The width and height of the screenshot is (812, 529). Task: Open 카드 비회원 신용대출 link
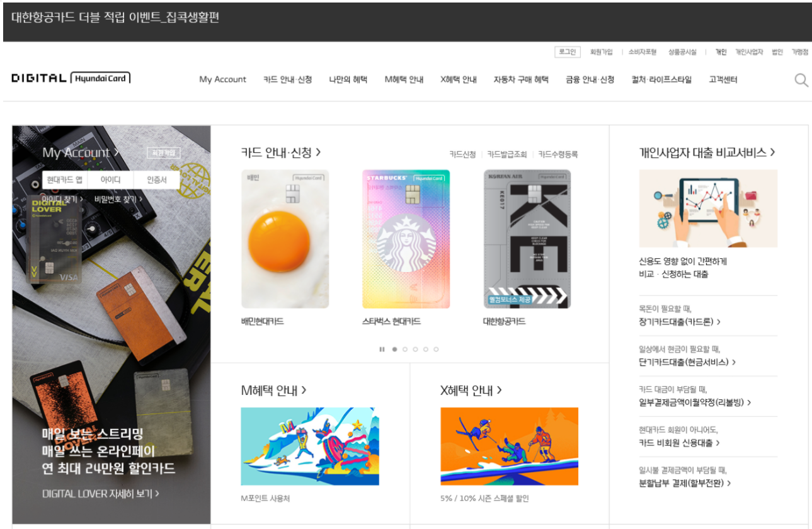679,443
